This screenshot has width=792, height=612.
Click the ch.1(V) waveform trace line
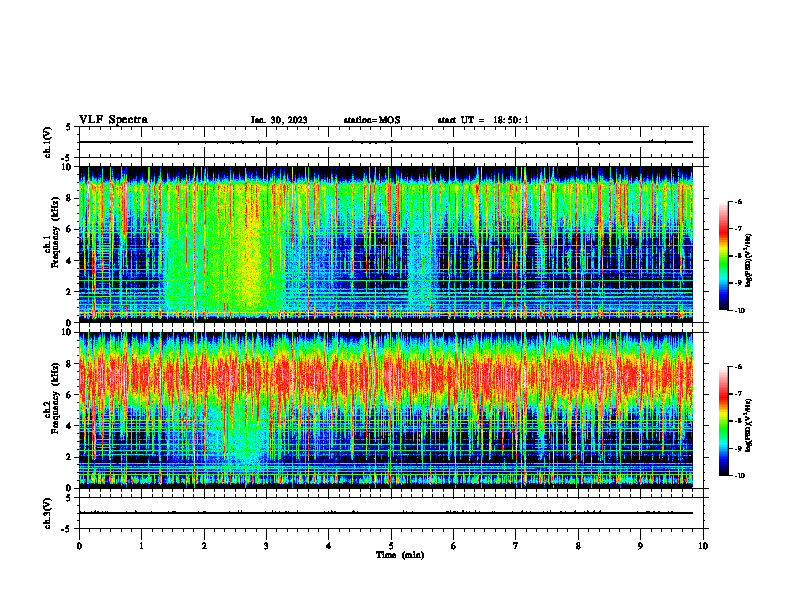[385, 142]
